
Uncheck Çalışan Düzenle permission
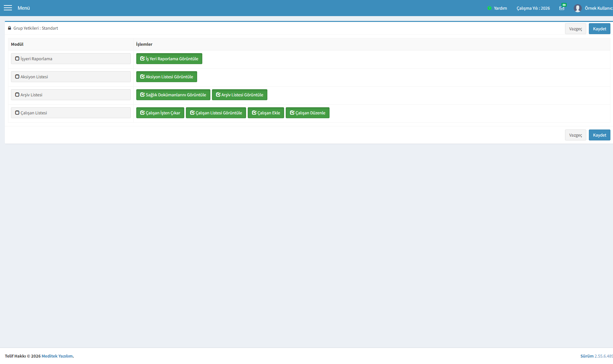tap(307, 113)
